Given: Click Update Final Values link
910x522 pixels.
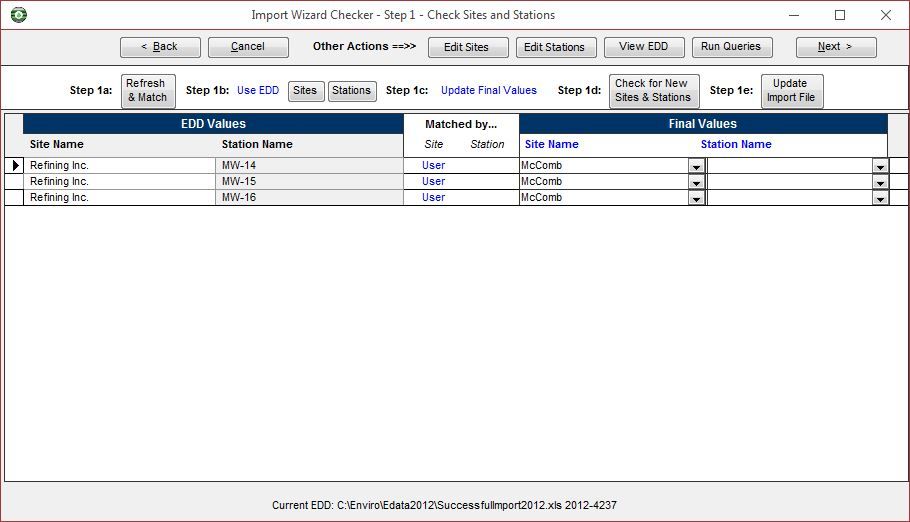Looking at the screenshot, I should (x=489, y=91).
